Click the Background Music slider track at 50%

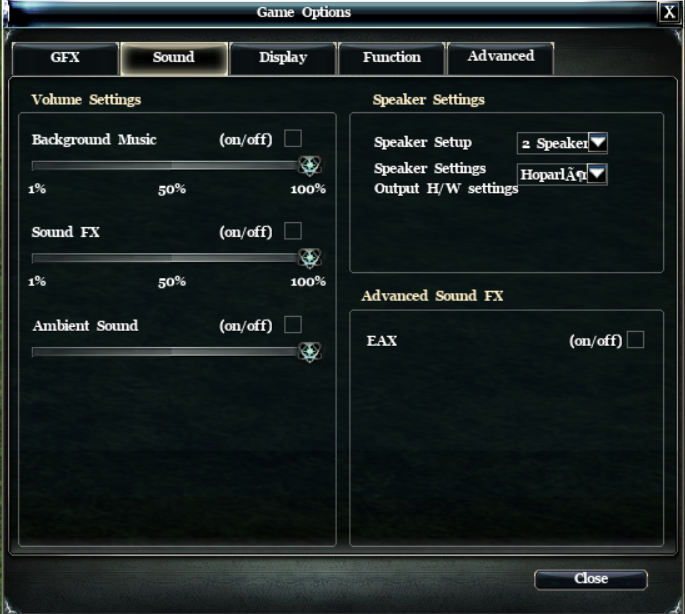pos(172,165)
